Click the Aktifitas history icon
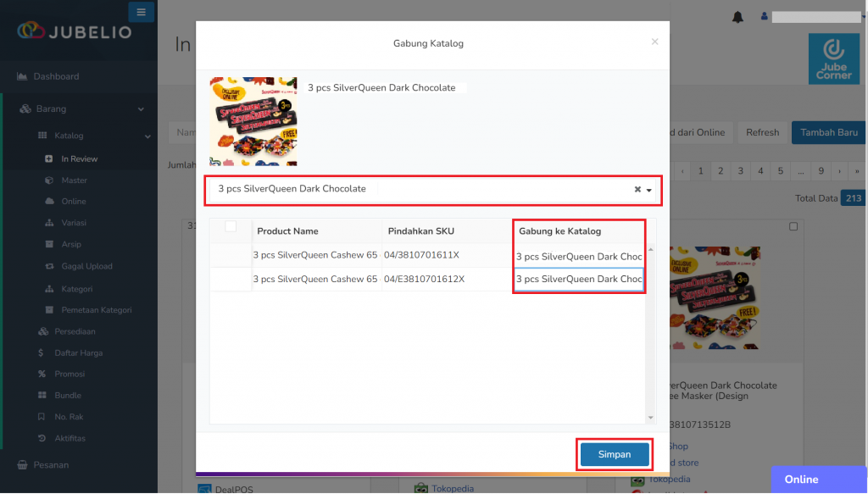The image size is (868, 494). (x=42, y=438)
